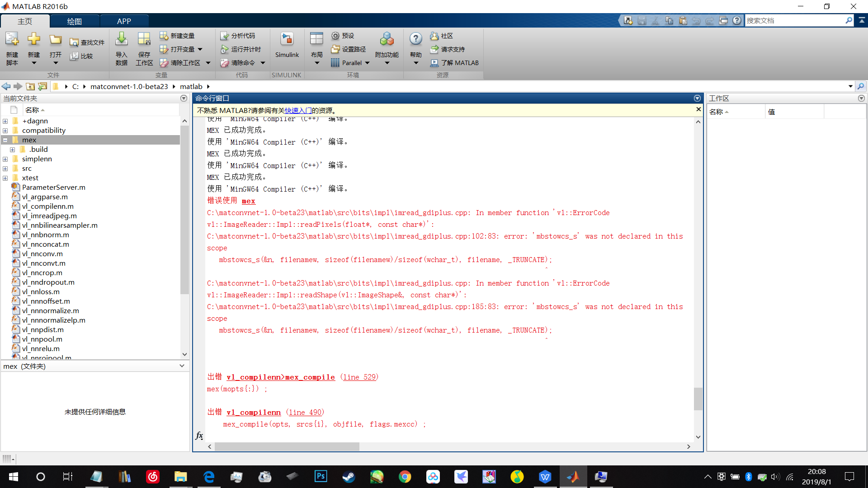Screen dimensions: 868x488
Task: Open the line 529 error link
Action: pyautogui.click(x=359, y=377)
